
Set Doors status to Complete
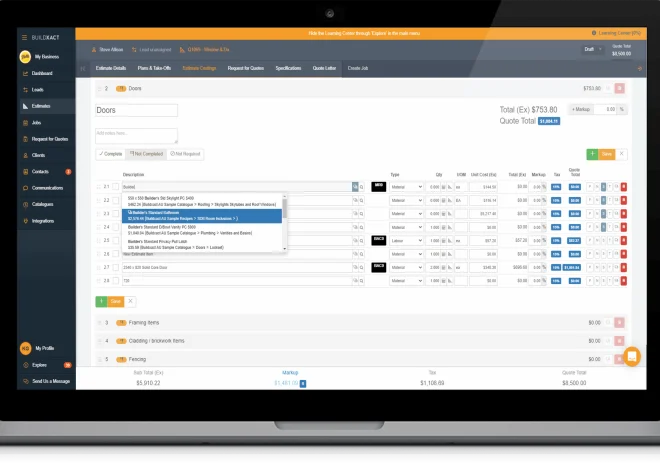(110, 154)
